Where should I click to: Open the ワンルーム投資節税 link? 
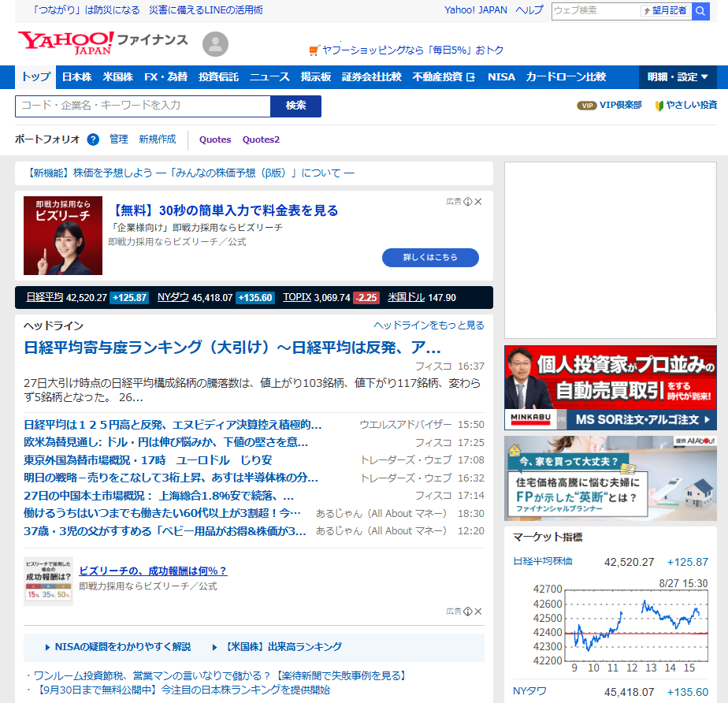click(x=220, y=676)
